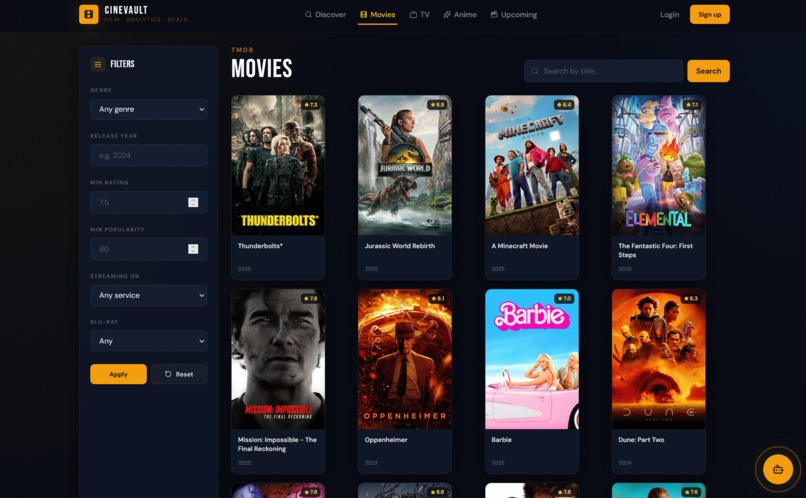Viewport: 806px width, 498px height.
Task: Click the orange Search button
Action: coord(708,71)
